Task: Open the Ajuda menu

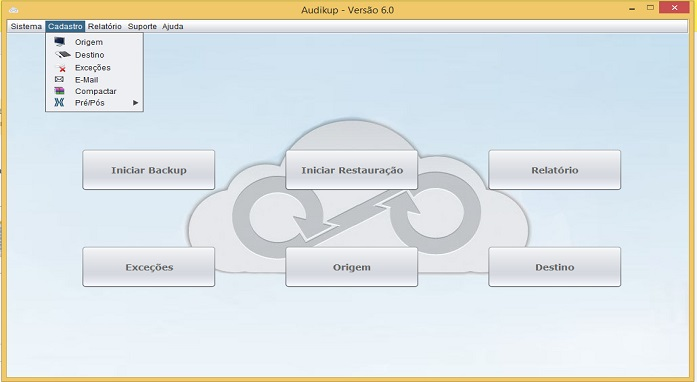Action: [172, 26]
